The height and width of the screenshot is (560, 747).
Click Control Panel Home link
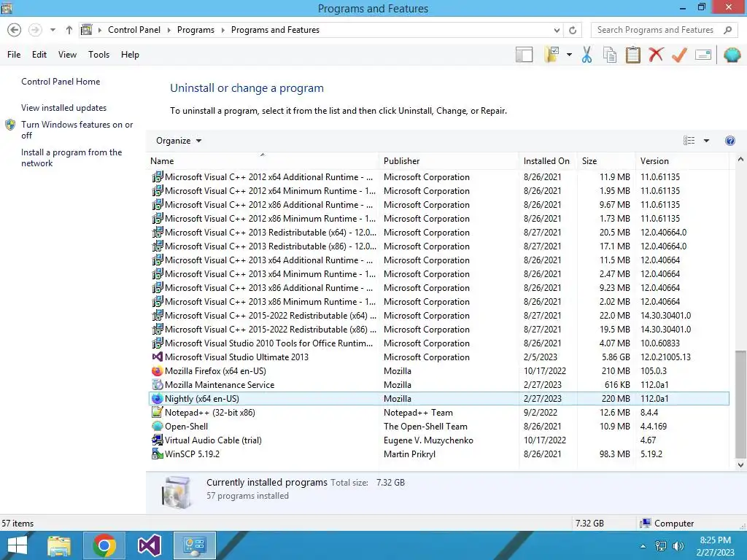(x=61, y=82)
